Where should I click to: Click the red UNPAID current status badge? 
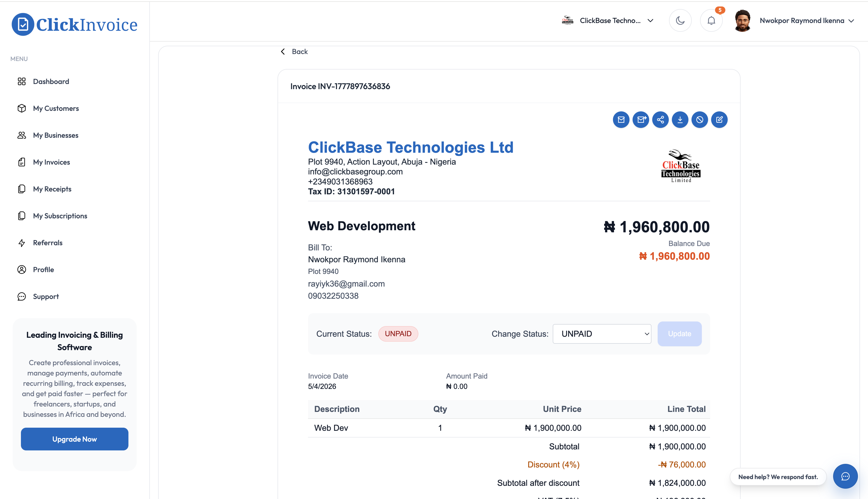(398, 333)
